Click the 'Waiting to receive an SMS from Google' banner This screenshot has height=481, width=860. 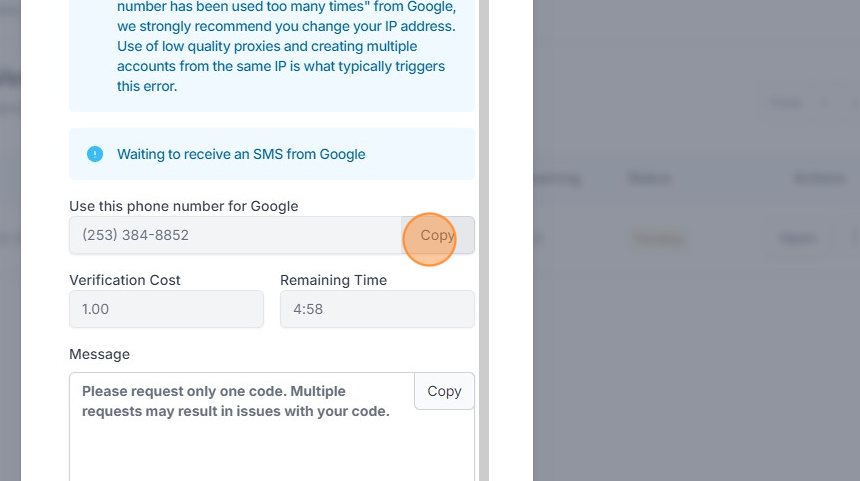[272, 154]
